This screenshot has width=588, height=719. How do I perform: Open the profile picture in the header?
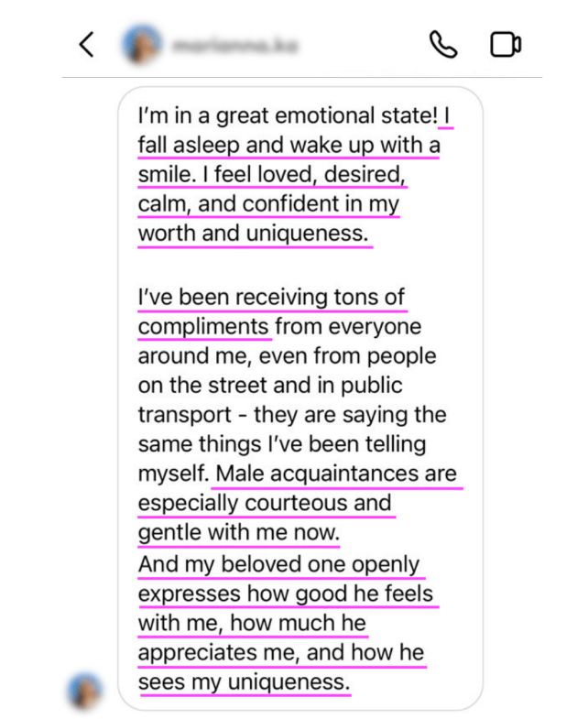142,44
